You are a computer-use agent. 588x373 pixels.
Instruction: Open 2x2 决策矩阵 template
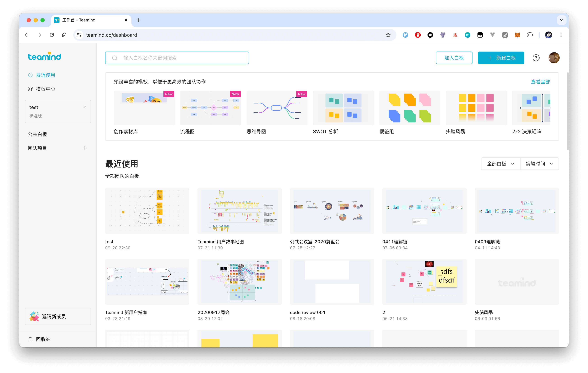click(x=531, y=108)
